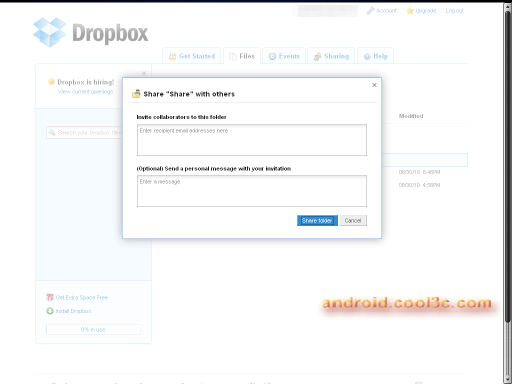
Task: Open the View current openings link
Action: pyautogui.click(x=85, y=91)
